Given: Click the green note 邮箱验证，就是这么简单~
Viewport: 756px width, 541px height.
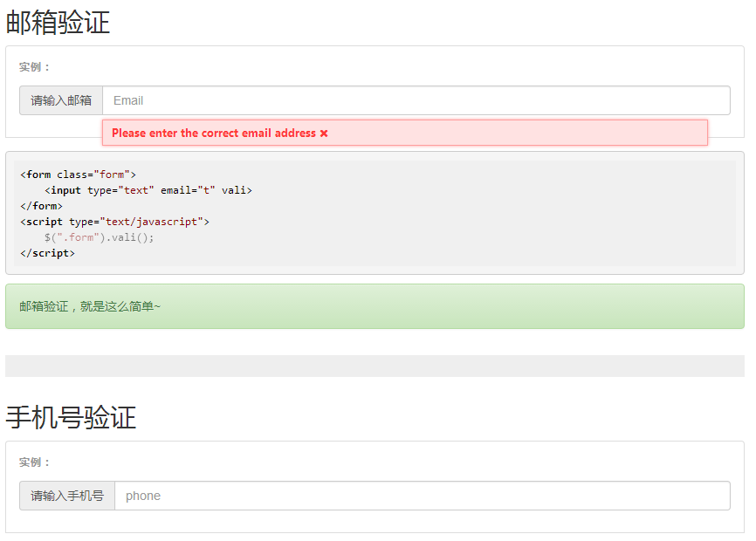Looking at the screenshot, I should pos(375,306).
